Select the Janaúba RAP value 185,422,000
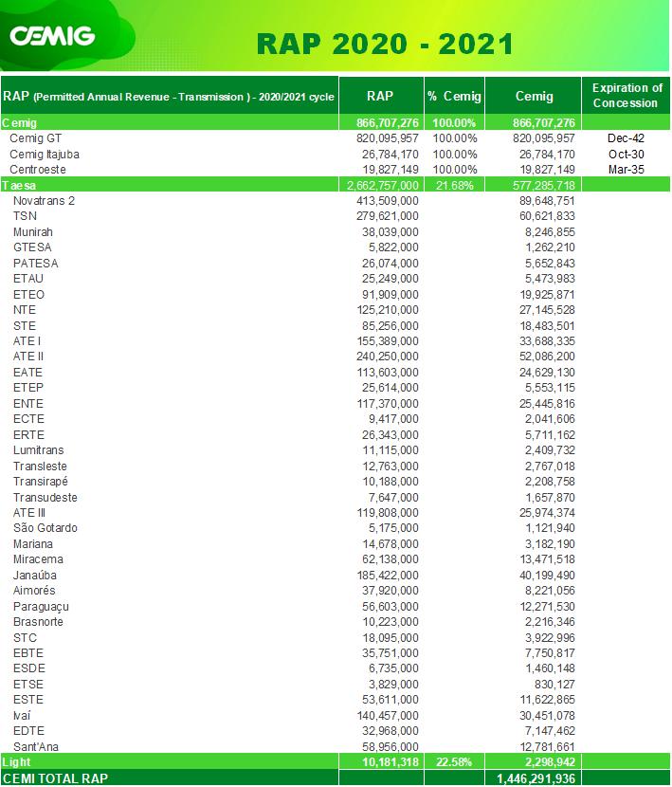This screenshot has height=787, width=672. (x=388, y=576)
